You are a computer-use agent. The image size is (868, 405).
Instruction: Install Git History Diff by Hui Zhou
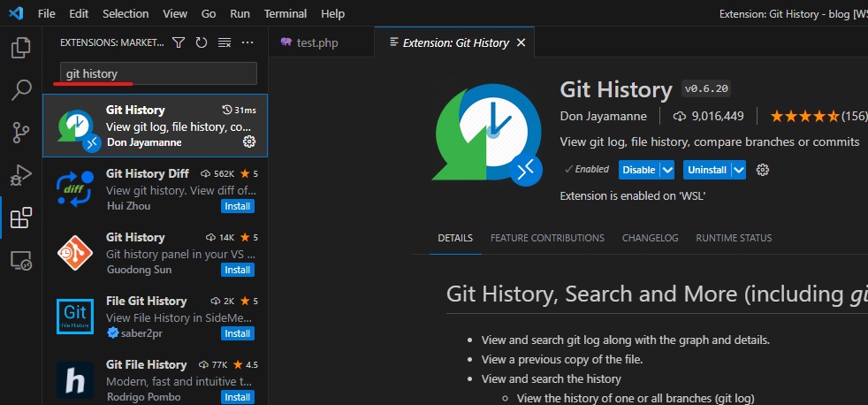click(238, 206)
